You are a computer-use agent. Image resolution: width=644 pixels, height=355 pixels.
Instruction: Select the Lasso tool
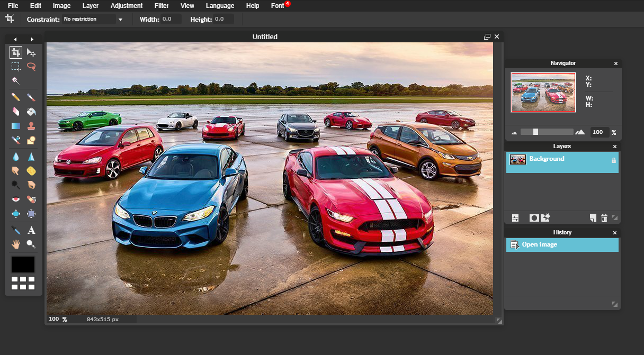click(31, 67)
